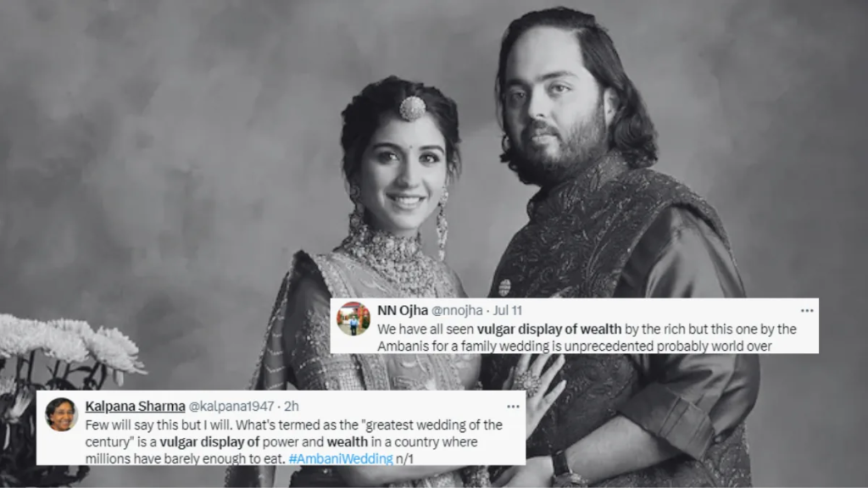Click the NN Ojha display name
Image resolution: width=868 pixels, height=488 pixels.
[x=403, y=310]
